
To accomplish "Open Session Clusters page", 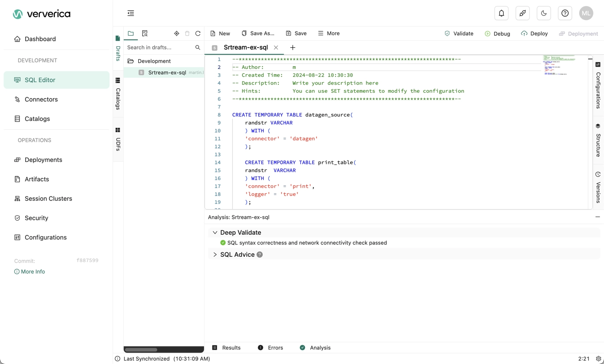I will [57, 199].
